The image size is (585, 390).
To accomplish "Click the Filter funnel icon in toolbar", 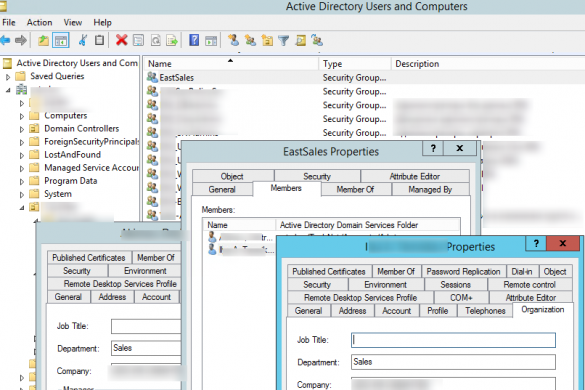I will click(x=284, y=40).
